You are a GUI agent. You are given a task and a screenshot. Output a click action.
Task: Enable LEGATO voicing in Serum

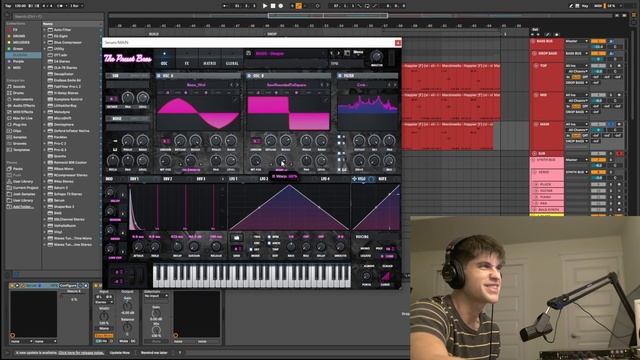tap(366, 256)
